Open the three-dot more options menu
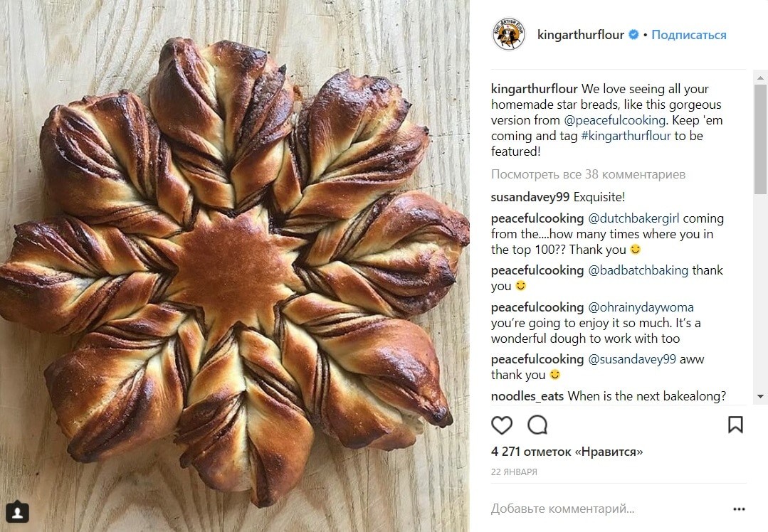The image size is (768, 532). point(740,509)
